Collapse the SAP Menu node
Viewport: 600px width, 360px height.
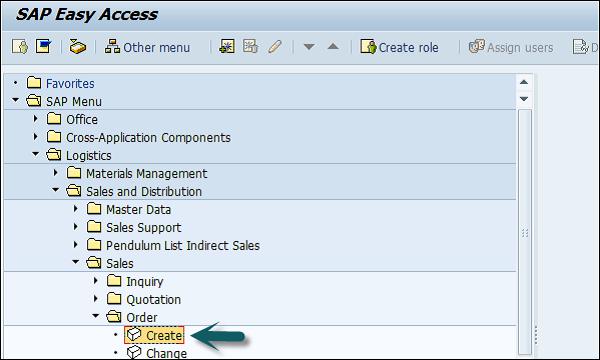(16, 100)
